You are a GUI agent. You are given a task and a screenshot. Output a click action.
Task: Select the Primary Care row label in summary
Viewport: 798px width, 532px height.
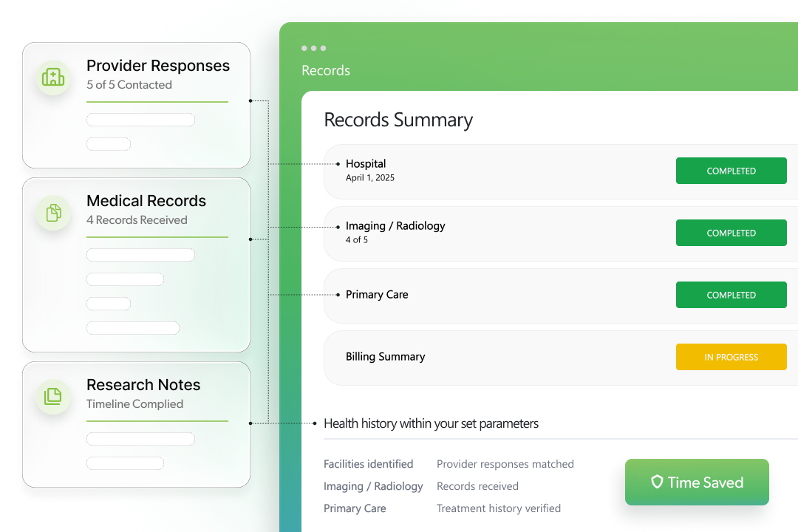pos(377,295)
